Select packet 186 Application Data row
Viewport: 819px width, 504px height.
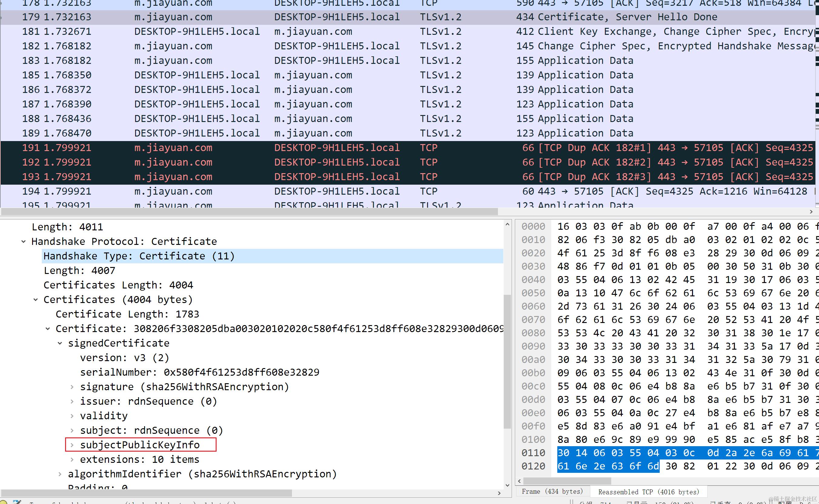click(407, 90)
